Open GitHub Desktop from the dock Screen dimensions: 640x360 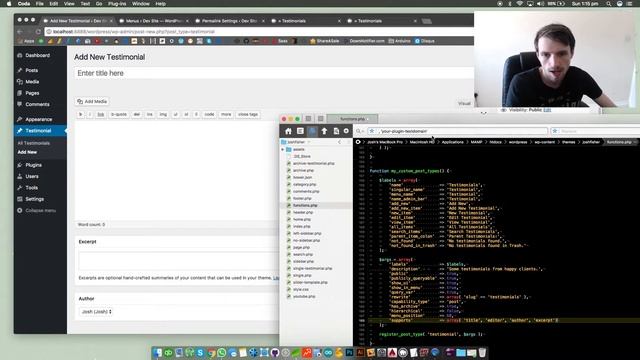coord(275,353)
